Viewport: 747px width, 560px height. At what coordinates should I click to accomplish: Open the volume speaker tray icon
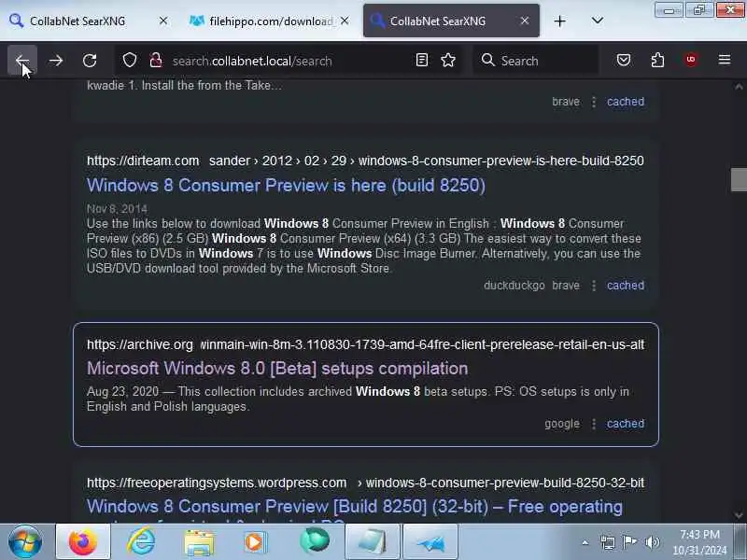point(652,542)
